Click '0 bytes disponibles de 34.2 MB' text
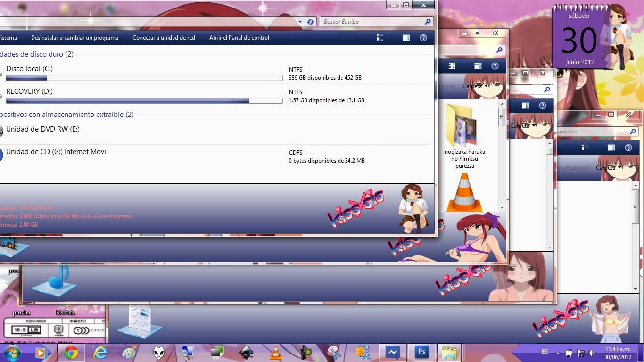 pyautogui.click(x=327, y=161)
